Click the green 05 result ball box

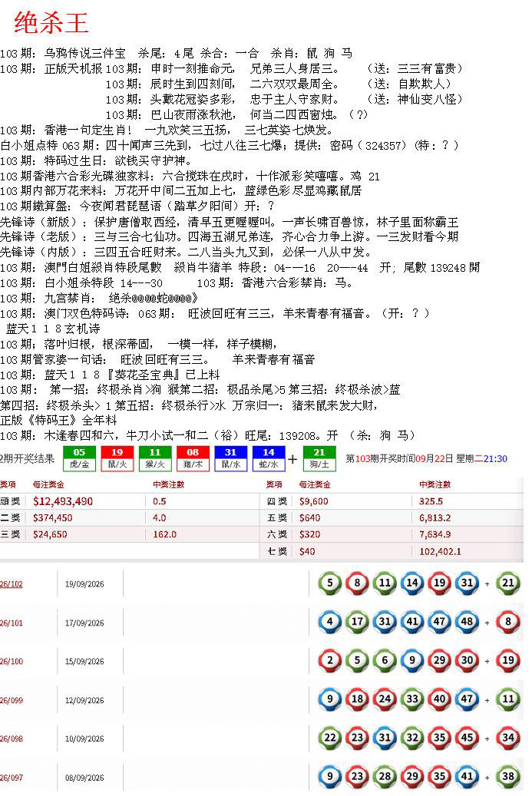(x=79, y=458)
